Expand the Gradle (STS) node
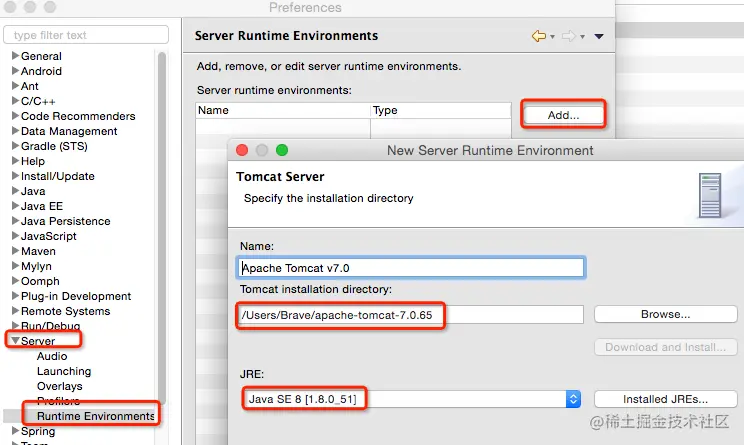Image resolution: width=744 pixels, height=445 pixels. pos(15,146)
